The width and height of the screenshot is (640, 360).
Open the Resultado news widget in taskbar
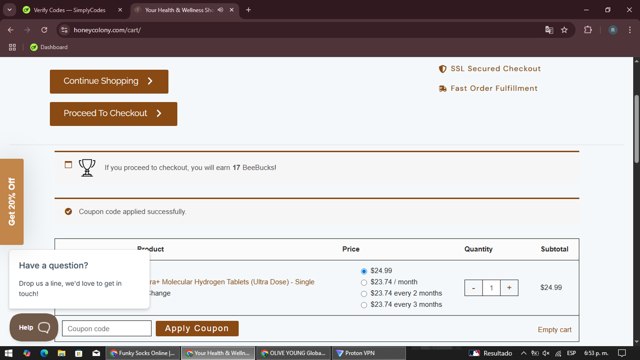point(490,353)
